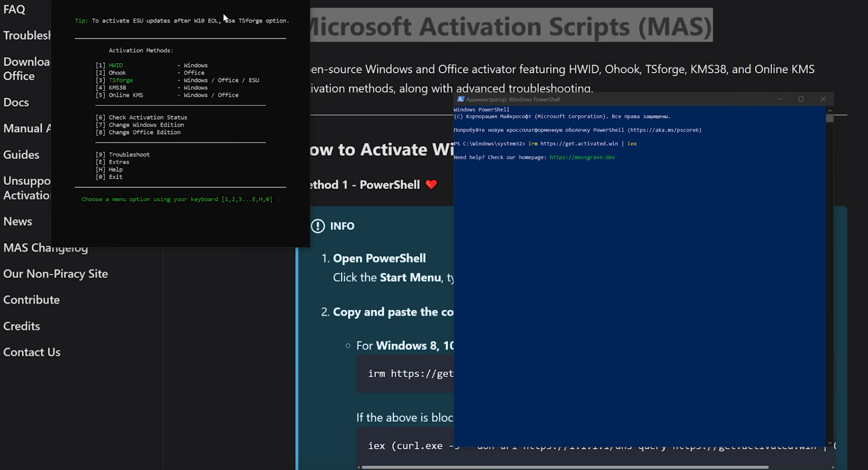868x470 pixels.
Task: Click the 'Activation Methods:' heading text
Action: point(141,50)
